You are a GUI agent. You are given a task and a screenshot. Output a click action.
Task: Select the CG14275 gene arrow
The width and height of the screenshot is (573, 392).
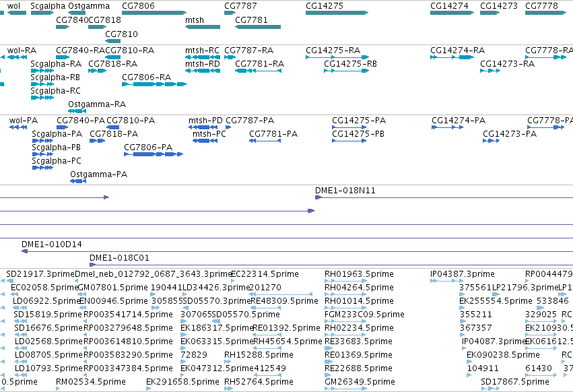pyautogui.click(x=337, y=13)
